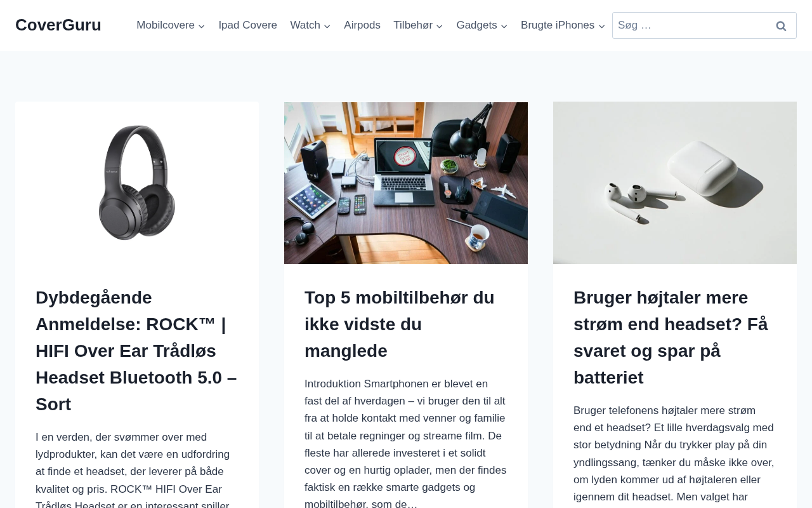Expand the Mobilcovere dropdown chevron
Viewport: 812px width, 508px height.
tap(201, 26)
